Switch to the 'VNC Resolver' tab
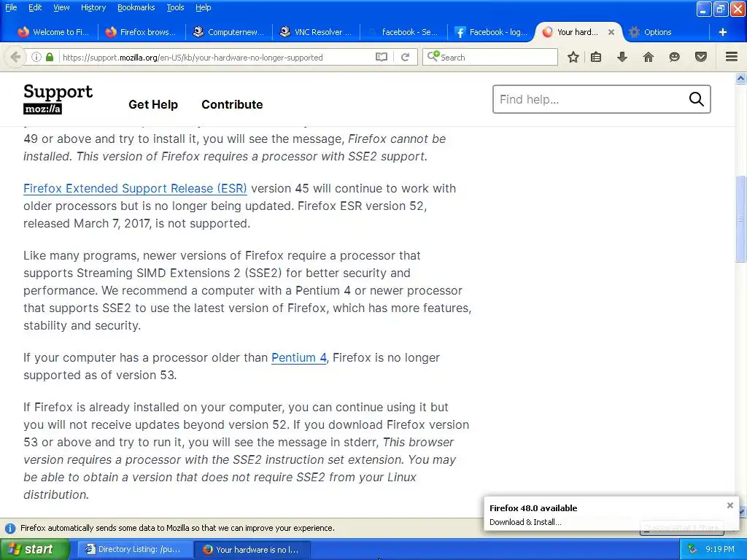This screenshot has height=560, width=747. click(316, 32)
